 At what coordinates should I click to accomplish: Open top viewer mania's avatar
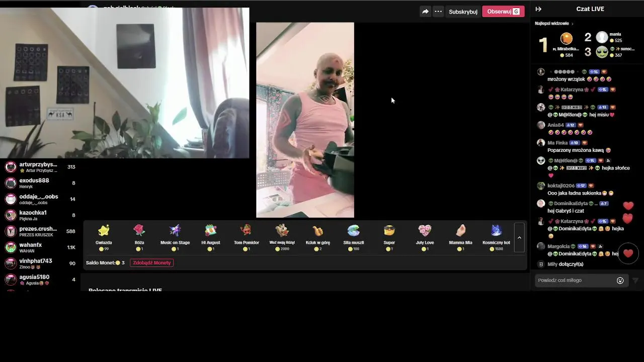602,37
